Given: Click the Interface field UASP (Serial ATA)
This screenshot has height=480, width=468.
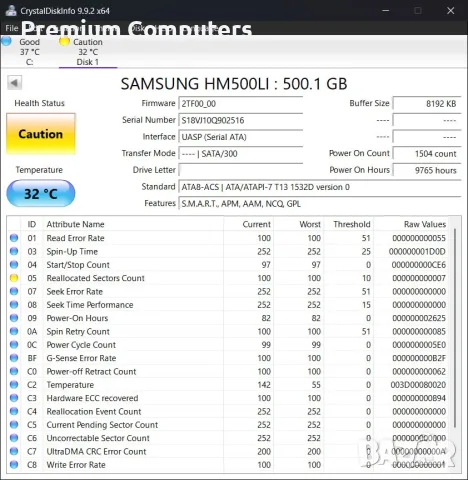Looking at the screenshot, I should tap(240, 137).
